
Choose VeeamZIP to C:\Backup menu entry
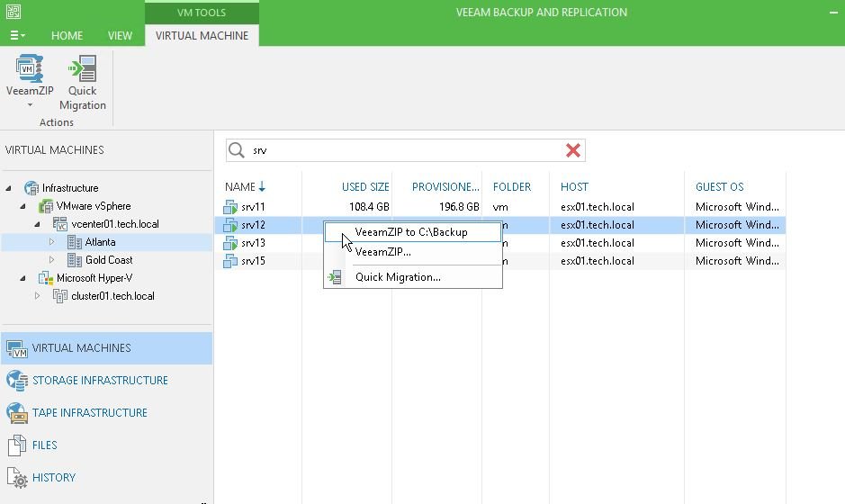(x=413, y=232)
